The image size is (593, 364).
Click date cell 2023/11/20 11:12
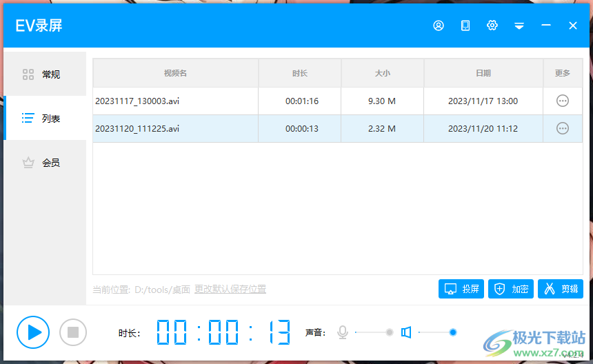pyautogui.click(x=483, y=128)
